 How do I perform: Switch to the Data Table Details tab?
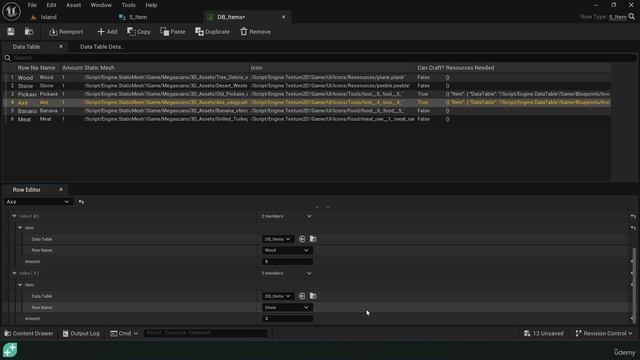point(102,47)
